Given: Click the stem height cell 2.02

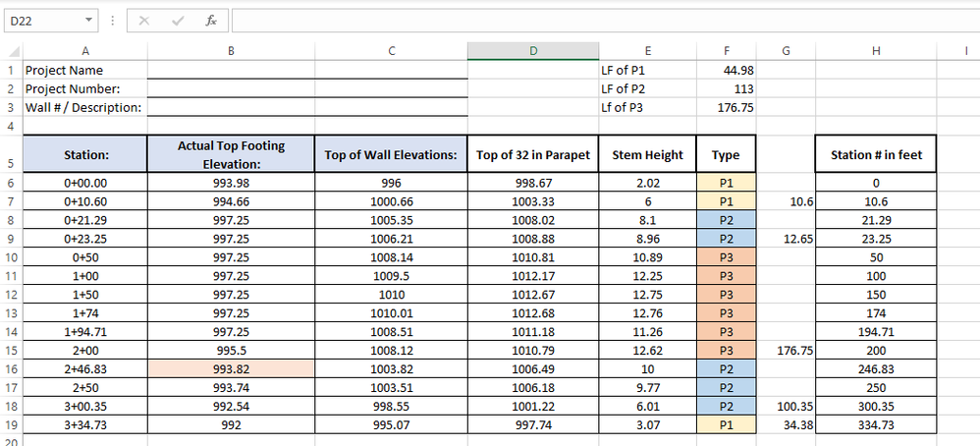Looking at the screenshot, I should (647, 183).
